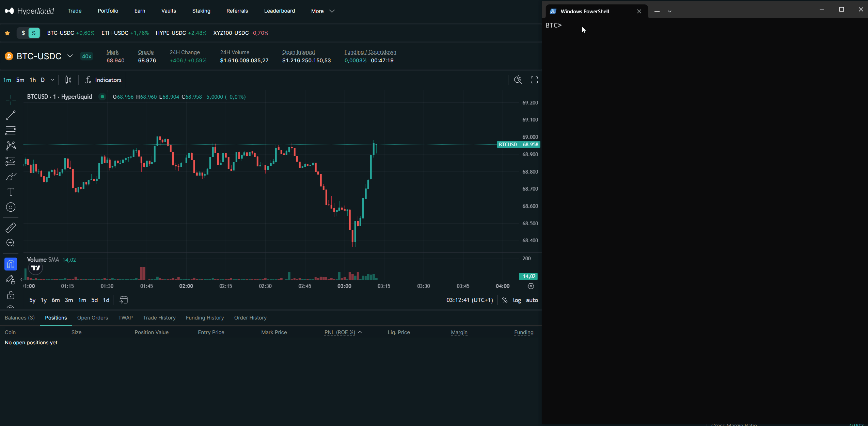Screen dimensions: 868x426
Task: Select the crosshair cursor tool
Action: [11, 100]
